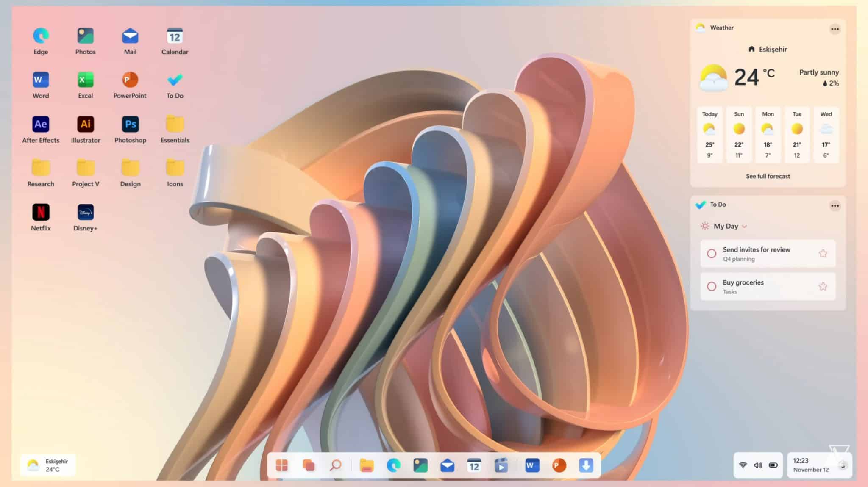Open the To Do widget options menu
The width and height of the screenshot is (868, 487).
tap(835, 206)
